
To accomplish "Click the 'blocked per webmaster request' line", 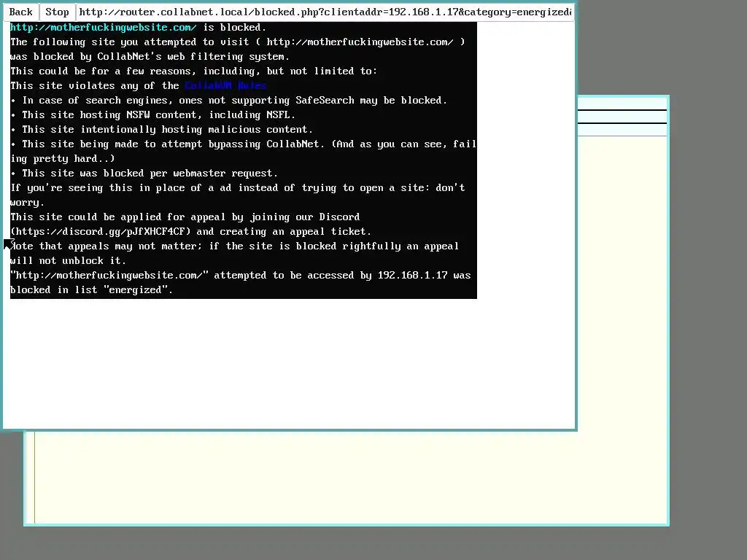I will point(144,174).
